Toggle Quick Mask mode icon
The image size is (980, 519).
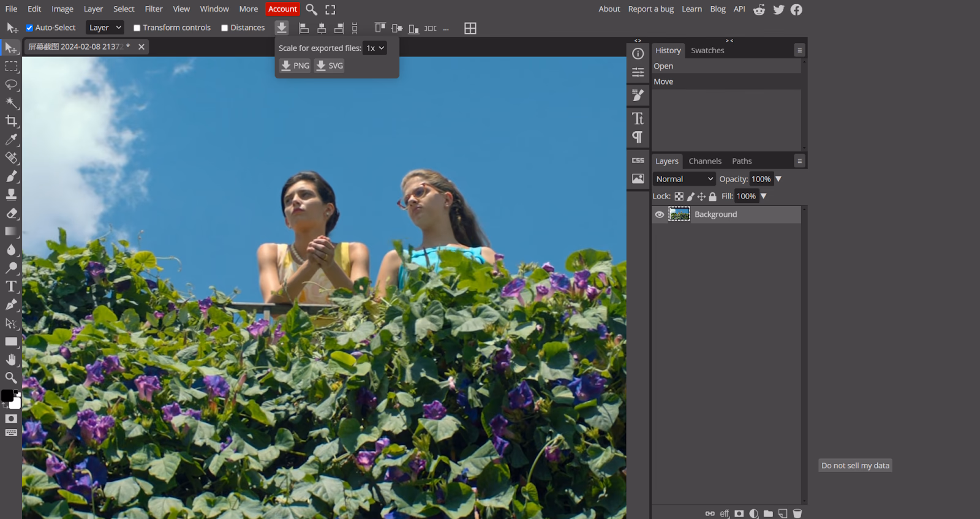tap(11, 419)
